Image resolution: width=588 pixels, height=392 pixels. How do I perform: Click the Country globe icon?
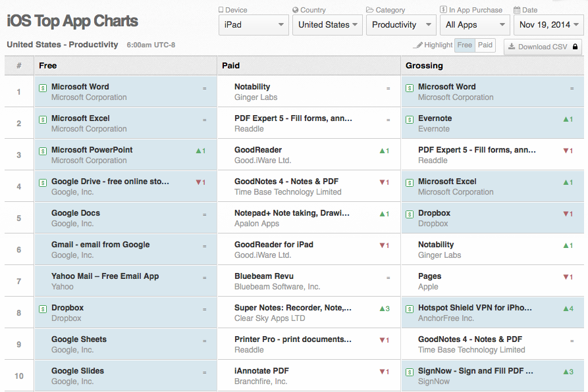[x=295, y=10]
